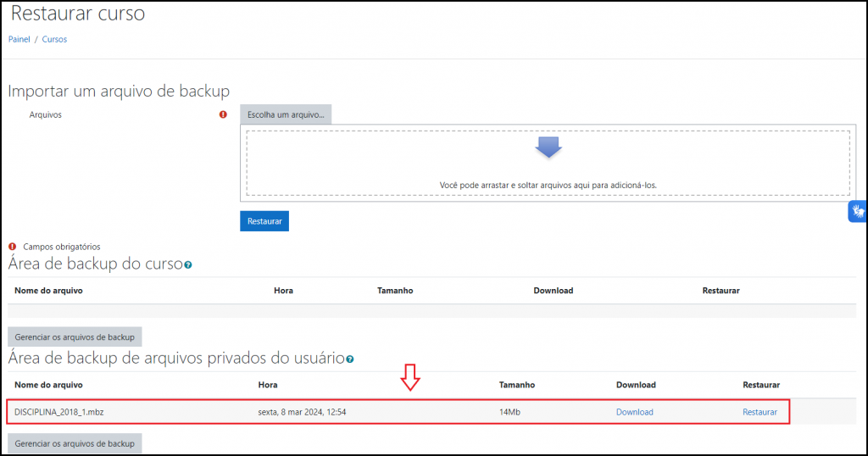The image size is (868, 456).
Task: Go to Painel in the breadcrumb
Action: (19, 40)
